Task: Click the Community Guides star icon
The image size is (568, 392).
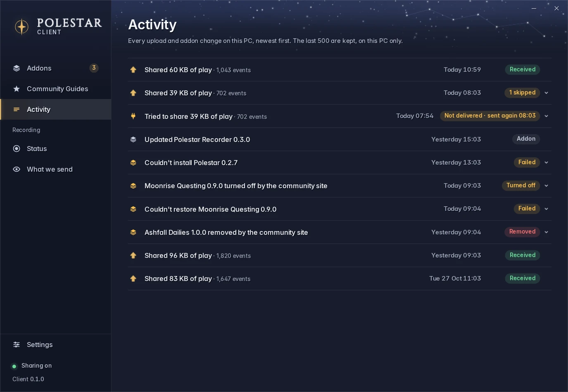Action: click(x=17, y=89)
